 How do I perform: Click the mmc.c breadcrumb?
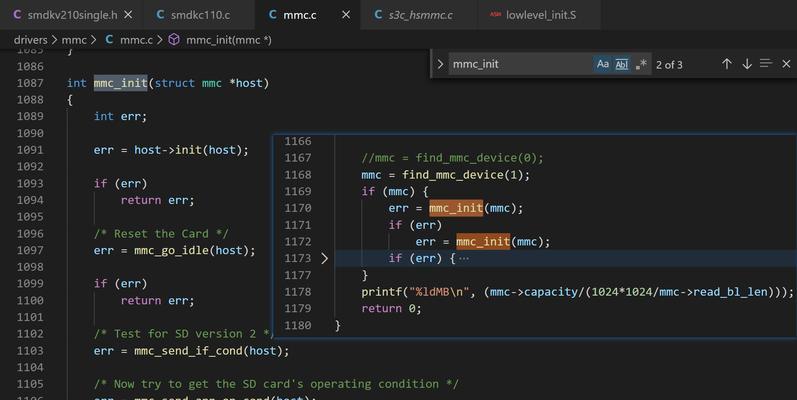136,40
